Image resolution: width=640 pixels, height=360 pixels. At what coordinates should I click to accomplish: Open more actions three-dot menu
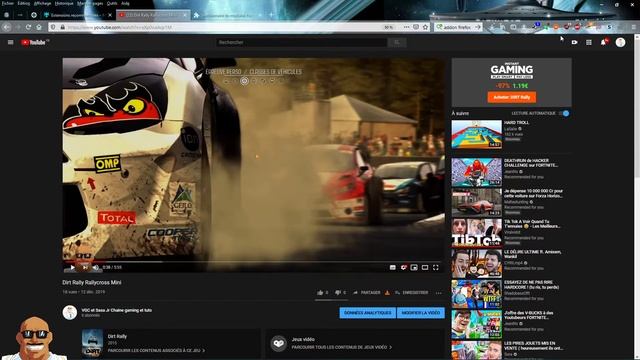(x=438, y=293)
